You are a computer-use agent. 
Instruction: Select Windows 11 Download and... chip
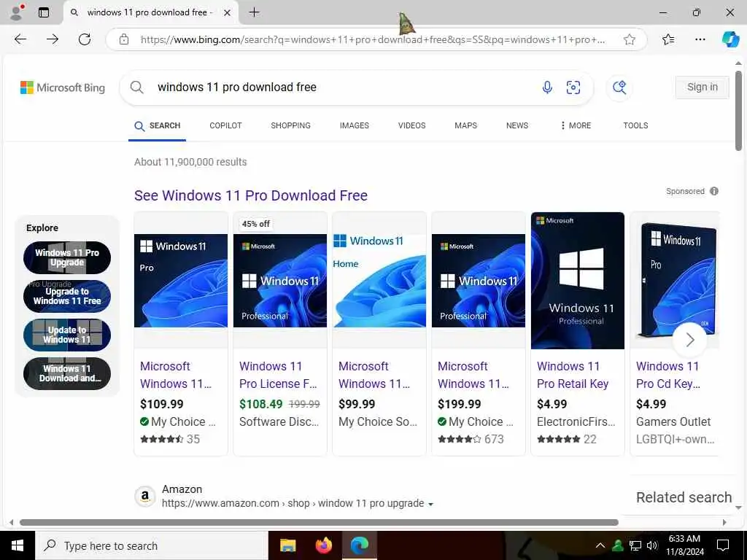pyautogui.click(x=67, y=373)
